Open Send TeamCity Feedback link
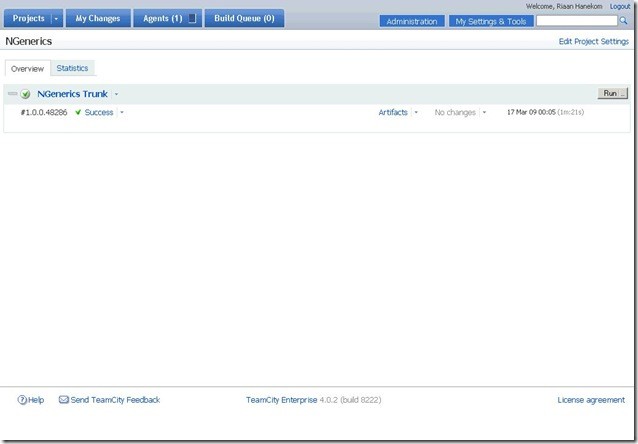This screenshot has width=638, height=444. (115, 400)
